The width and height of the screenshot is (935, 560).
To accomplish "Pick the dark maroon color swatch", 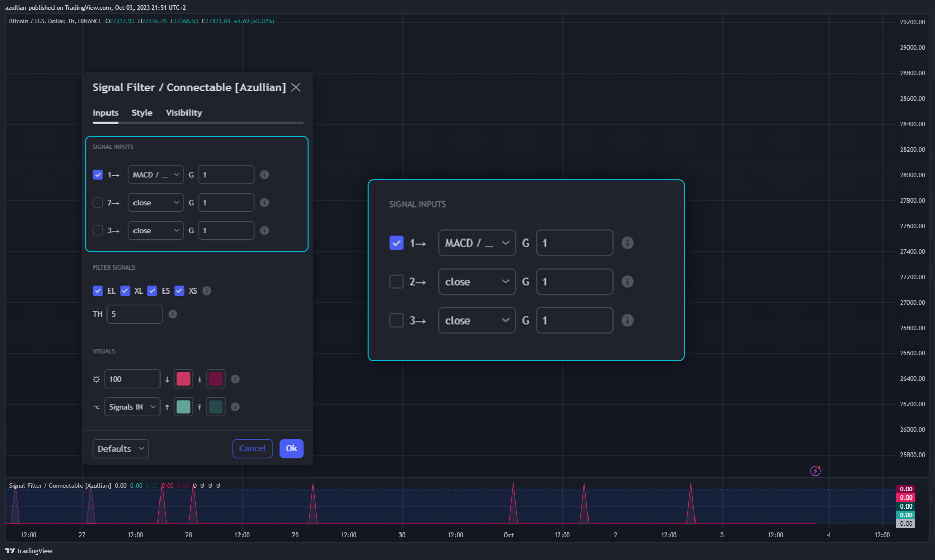I will tap(216, 379).
